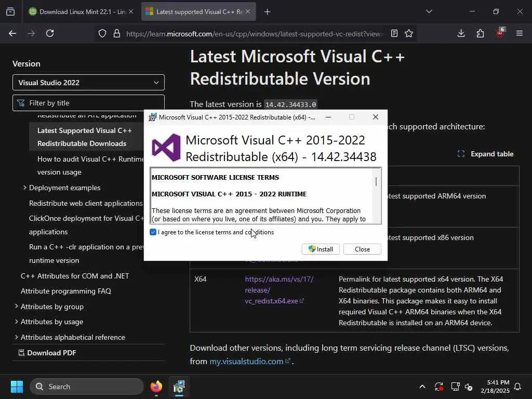Click the sync tray icon with red dot
The height and width of the screenshot is (399, 532).
[438, 387]
